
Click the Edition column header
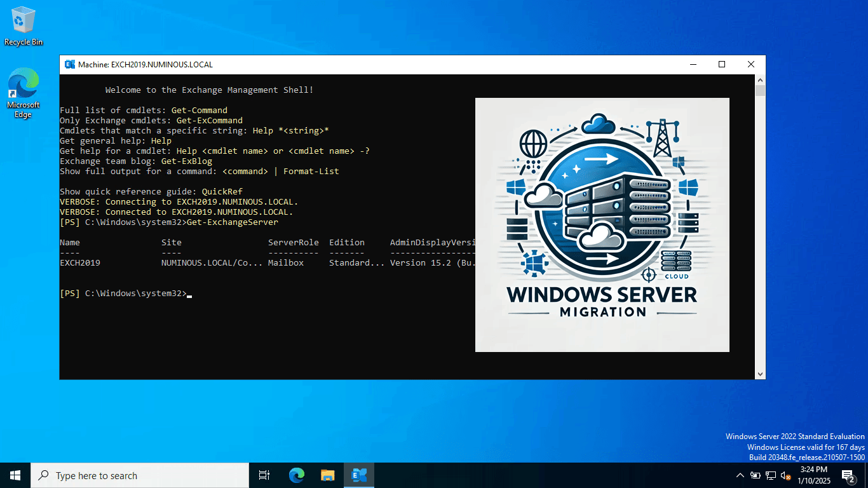pos(347,243)
